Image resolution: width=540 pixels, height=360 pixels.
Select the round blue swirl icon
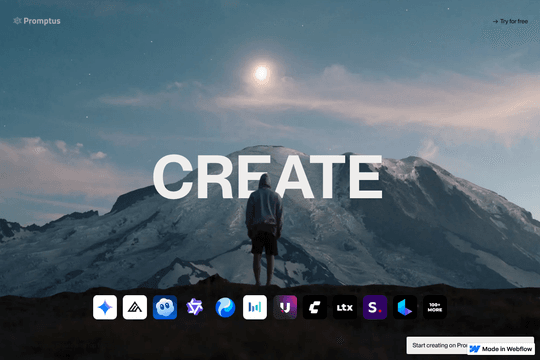[x=225, y=307]
